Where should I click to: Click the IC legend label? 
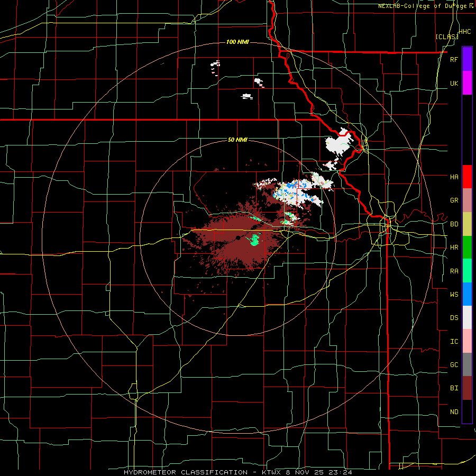(454, 341)
